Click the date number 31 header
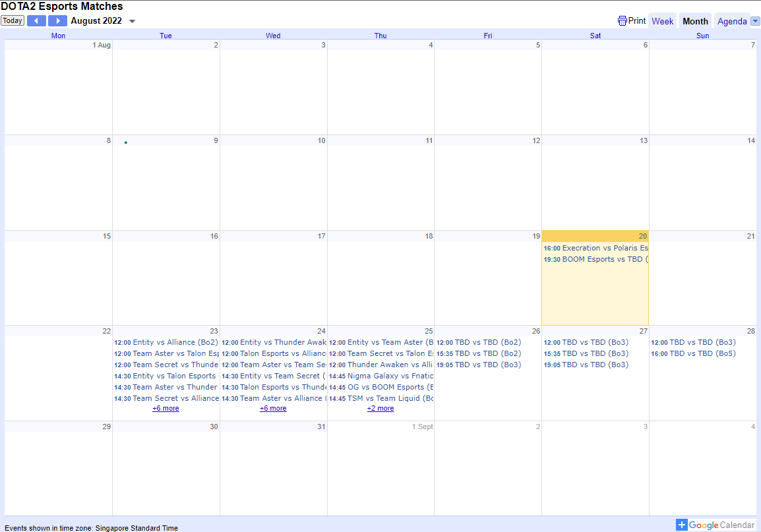This screenshot has width=761, height=532. click(x=321, y=427)
